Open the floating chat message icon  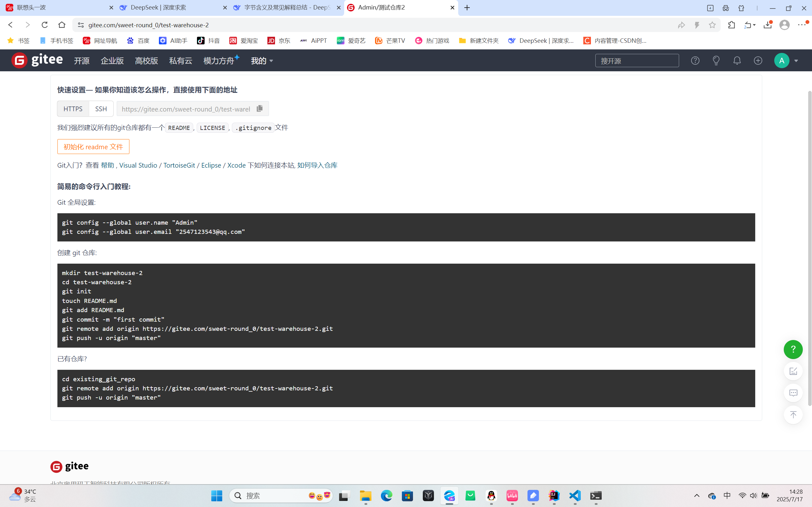tap(793, 393)
